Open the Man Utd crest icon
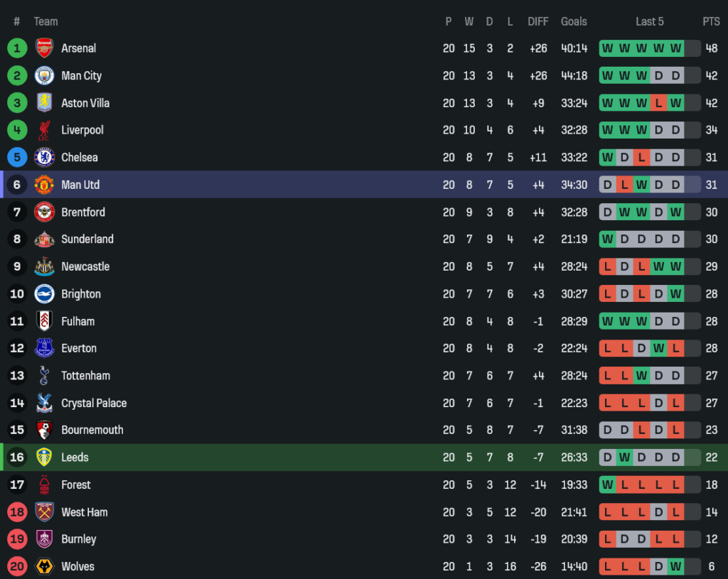This screenshot has width=728, height=579. 44,185
